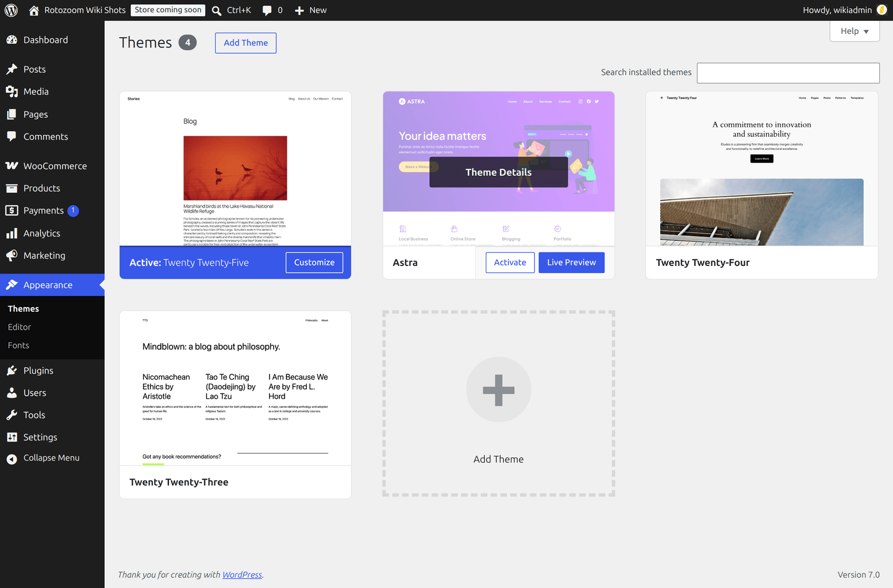Click the Products box icon
The image size is (893, 588).
tap(12, 188)
